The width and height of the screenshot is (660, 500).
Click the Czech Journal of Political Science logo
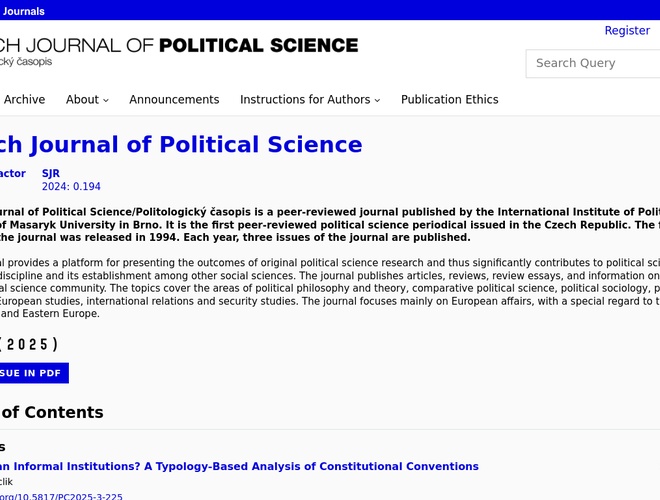point(178,46)
